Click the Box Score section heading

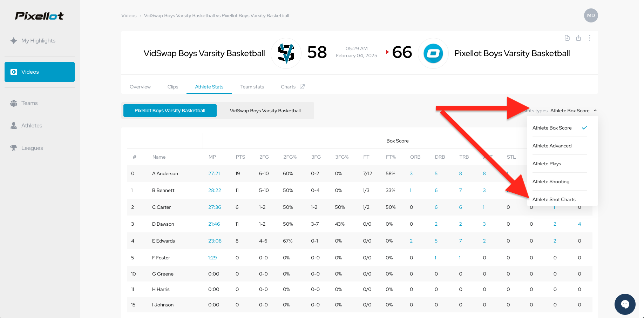(398, 141)
